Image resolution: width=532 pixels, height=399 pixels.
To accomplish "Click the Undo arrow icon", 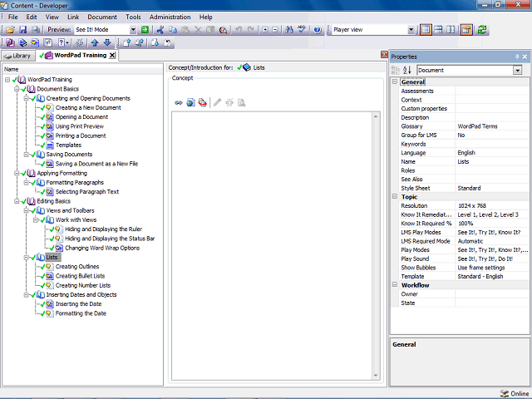I will click(x=239, y=30).
